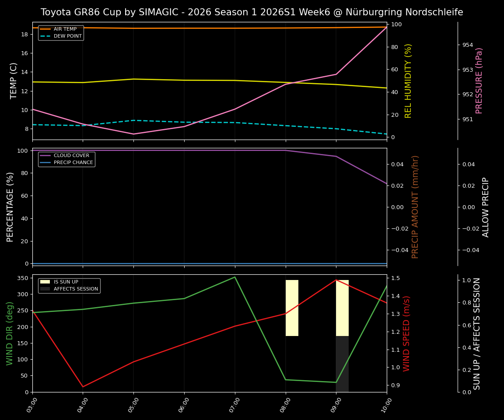504x420 pixels.
Task: Click the ALLOW PRECIP axis label
Action: point(486,206)
